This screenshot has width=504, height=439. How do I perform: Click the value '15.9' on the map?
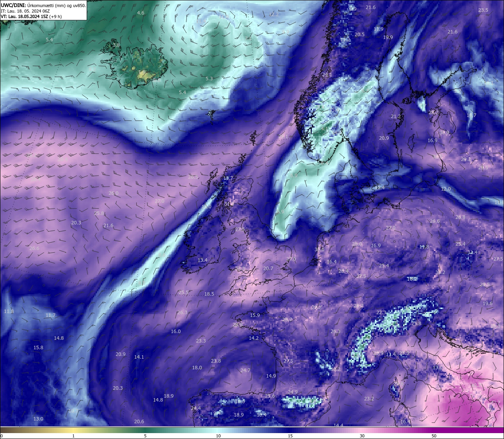[x=255, y=315]
